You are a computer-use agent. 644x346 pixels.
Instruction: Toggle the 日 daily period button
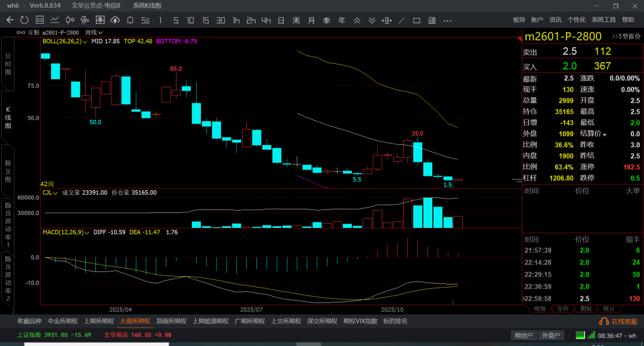point(281,20)
